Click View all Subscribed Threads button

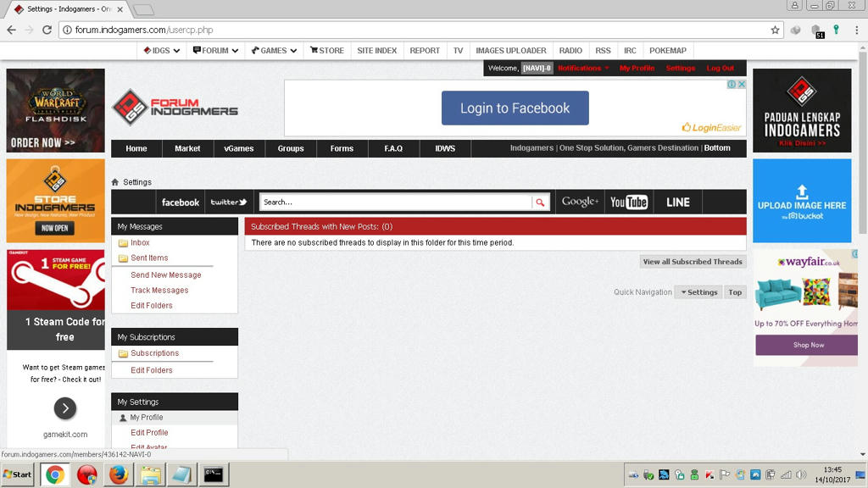693,262
